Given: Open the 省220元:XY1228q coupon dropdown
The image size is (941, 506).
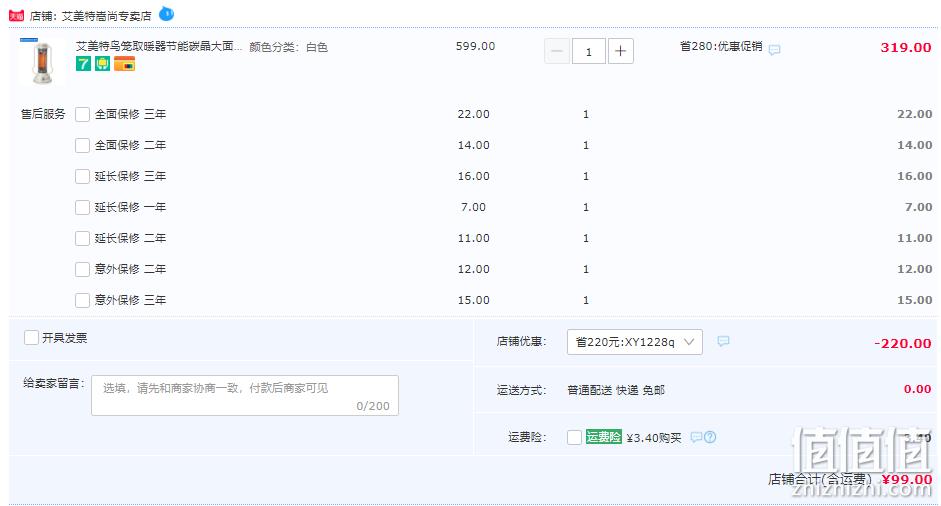Looking at the screenshot, I should click(634, 342).
